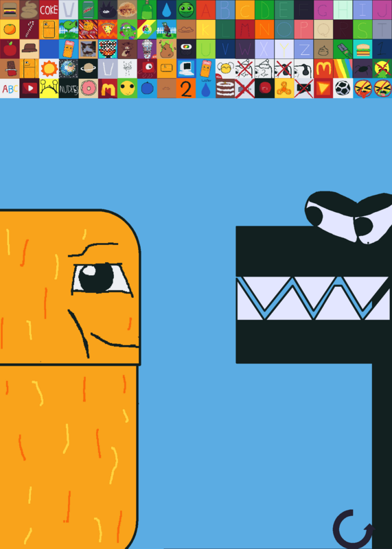
Task: Select the blue water drop tile
Action: pos(167,10)
